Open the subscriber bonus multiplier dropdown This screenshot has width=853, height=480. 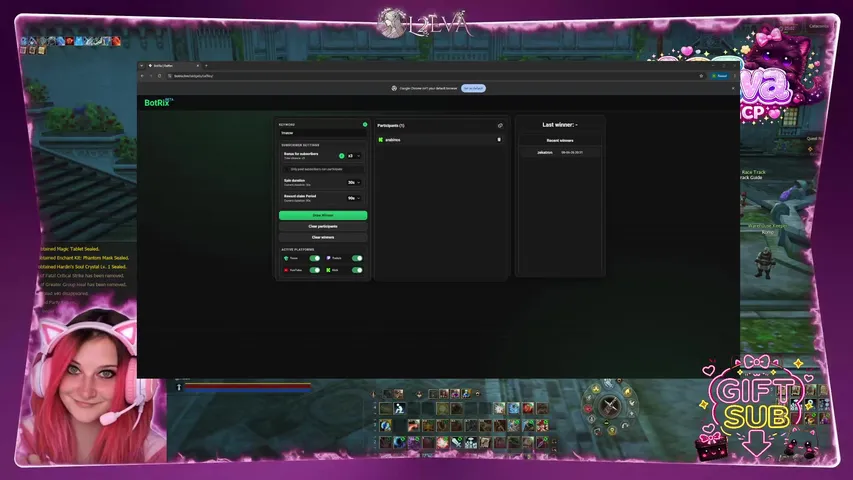(354, 156)
